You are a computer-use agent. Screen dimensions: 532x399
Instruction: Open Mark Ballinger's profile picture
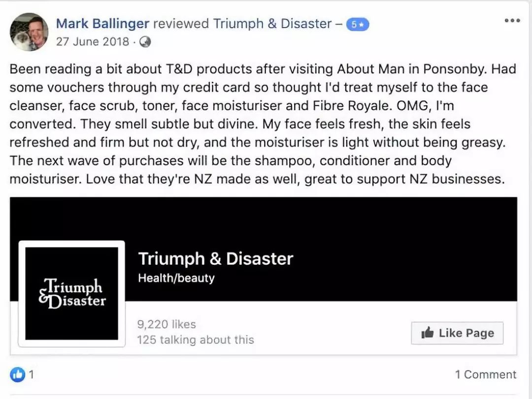pyautogui.click(x=29, y=32)
